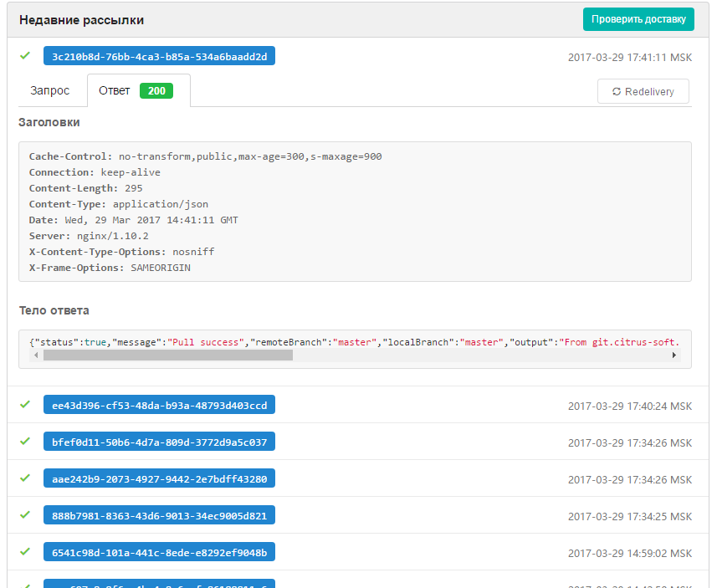Click the Проверить доставку button

[638, 19]
